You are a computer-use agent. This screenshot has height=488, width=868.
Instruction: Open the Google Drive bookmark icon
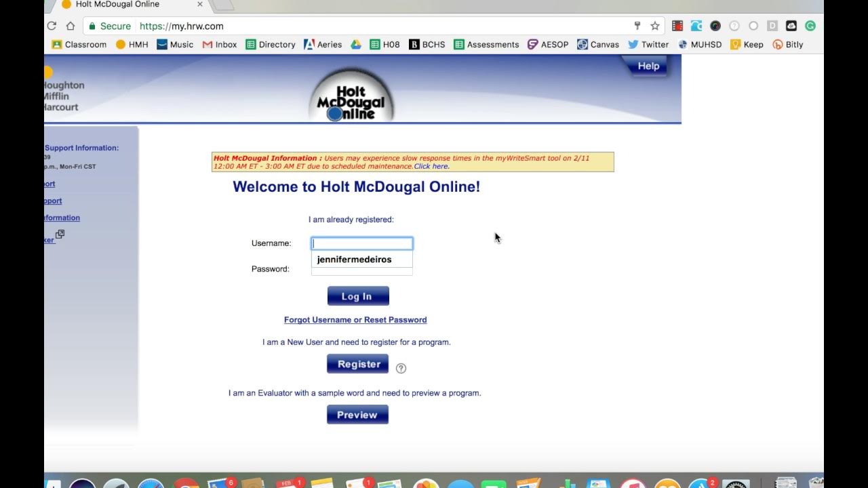[355, 44]
